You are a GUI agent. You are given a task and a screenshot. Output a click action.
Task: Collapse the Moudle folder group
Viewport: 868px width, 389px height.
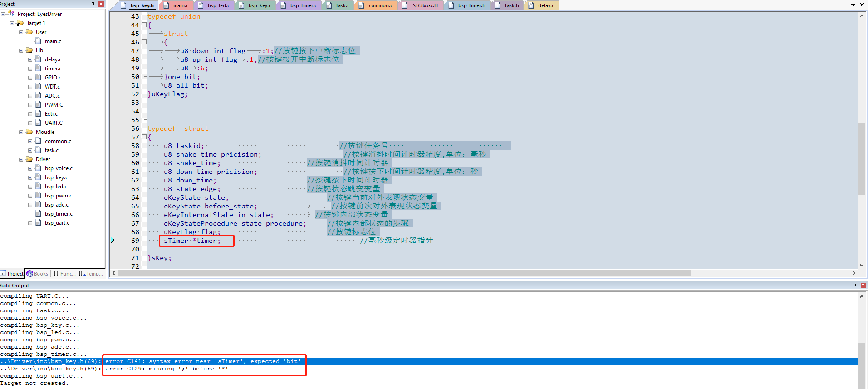[21, 132]
